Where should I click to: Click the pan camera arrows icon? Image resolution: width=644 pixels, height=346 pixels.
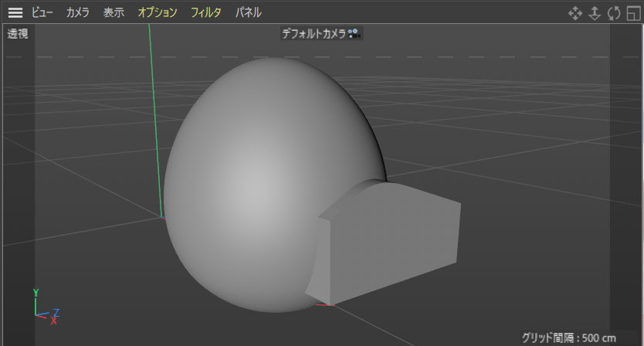pos(575,13)
